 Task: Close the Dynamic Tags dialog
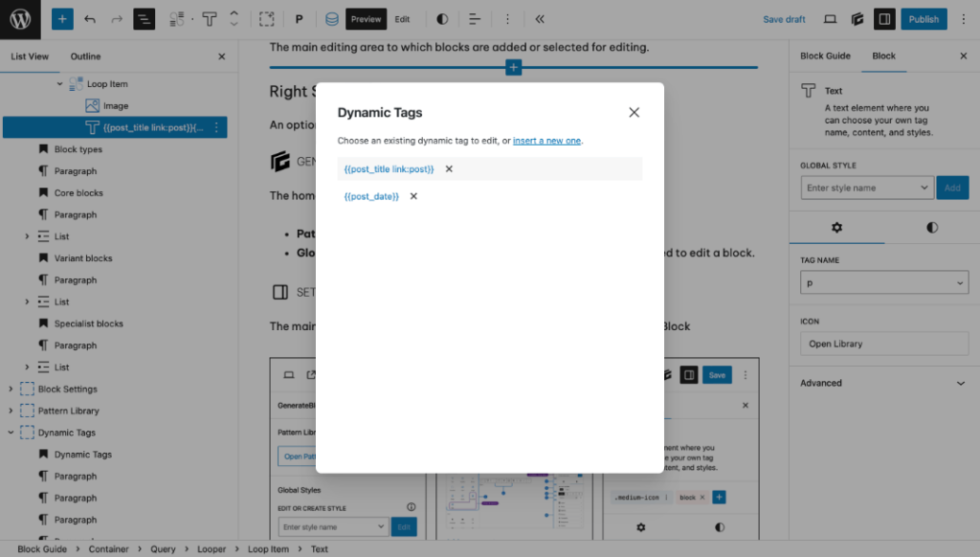pyautogui.click(x=634, y=113)
